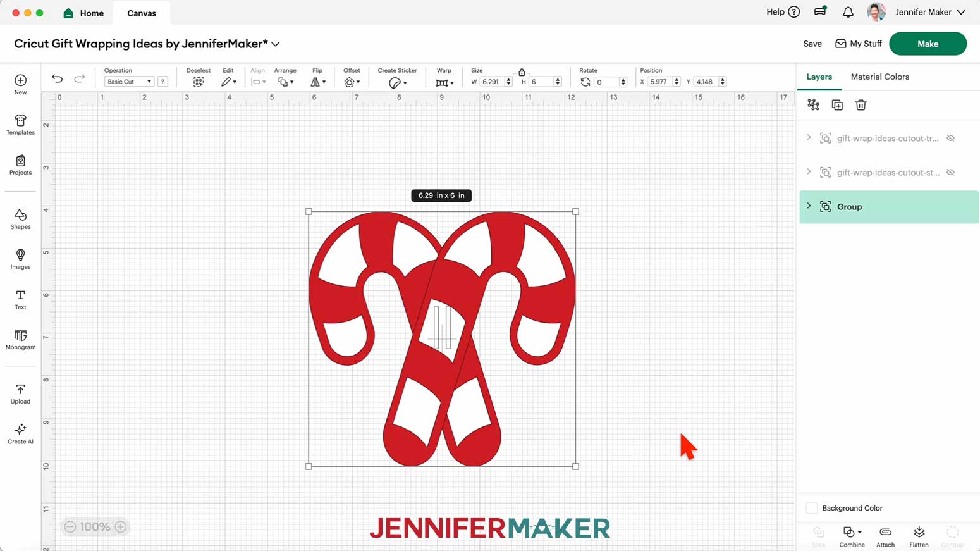
Task: Click the Make button
Action: pyautogui.click(x=928, y=44)
